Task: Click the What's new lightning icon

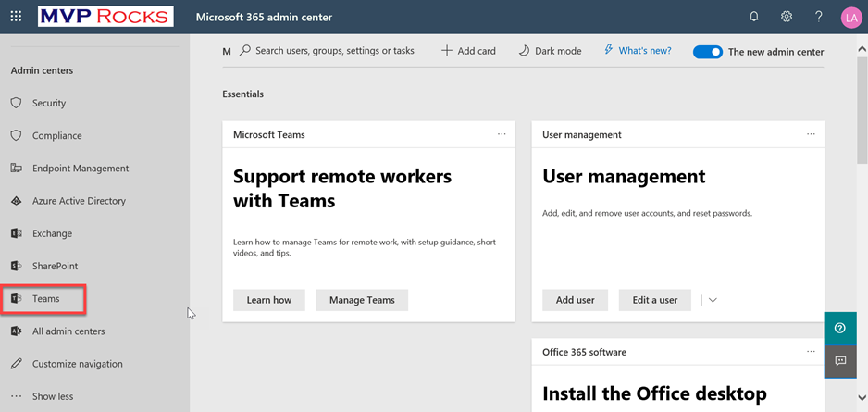Action: tap(608, 50)
